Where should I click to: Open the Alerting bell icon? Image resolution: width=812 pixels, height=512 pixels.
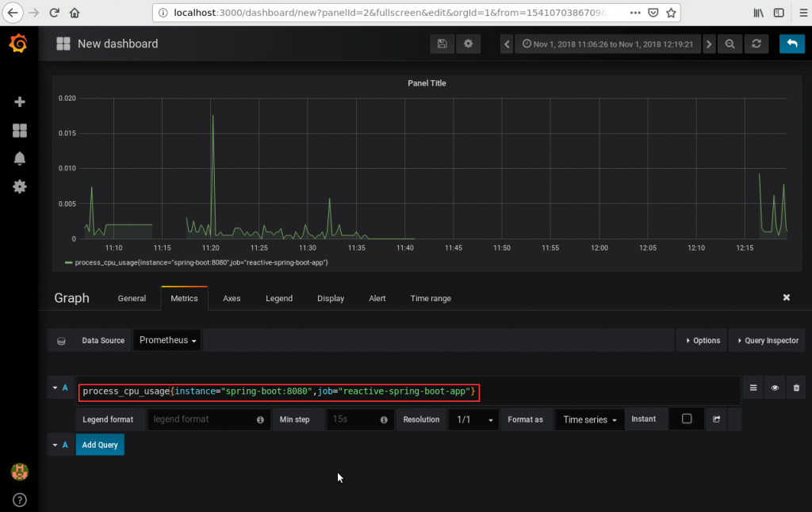coord(20,159)
